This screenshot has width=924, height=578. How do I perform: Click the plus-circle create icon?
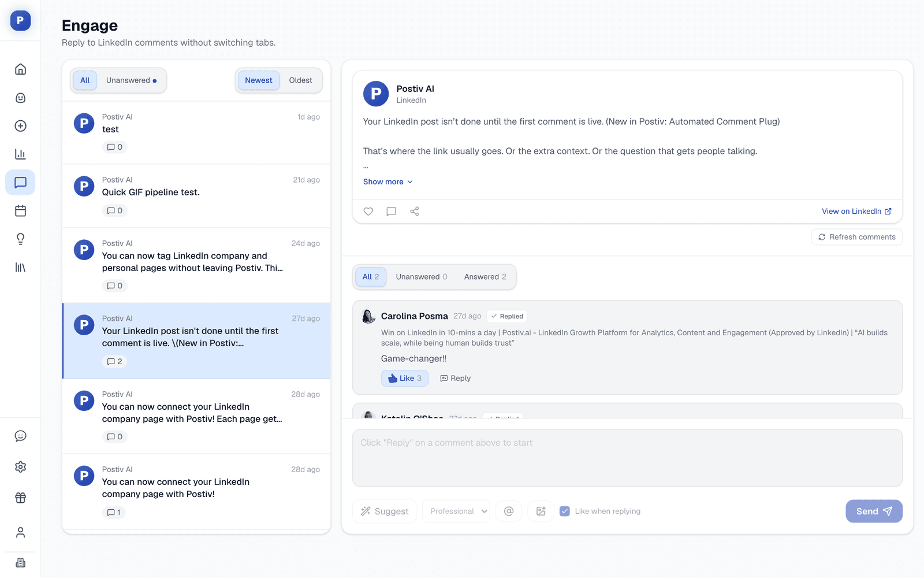20,126
